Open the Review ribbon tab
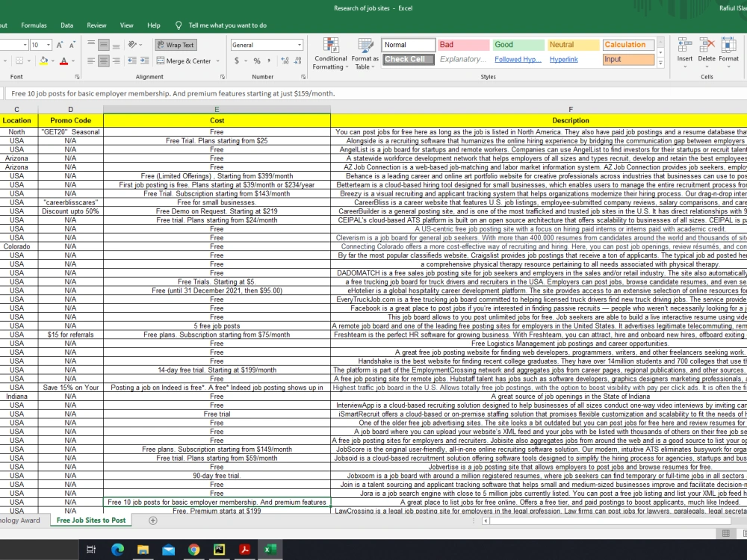747x560 pixels. tap(96, 25)
